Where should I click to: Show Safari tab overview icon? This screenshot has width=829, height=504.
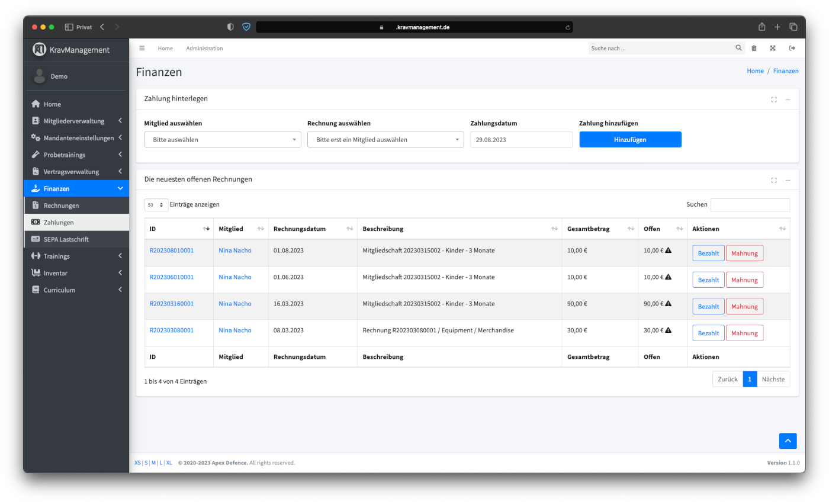click(x=793, y=27)
